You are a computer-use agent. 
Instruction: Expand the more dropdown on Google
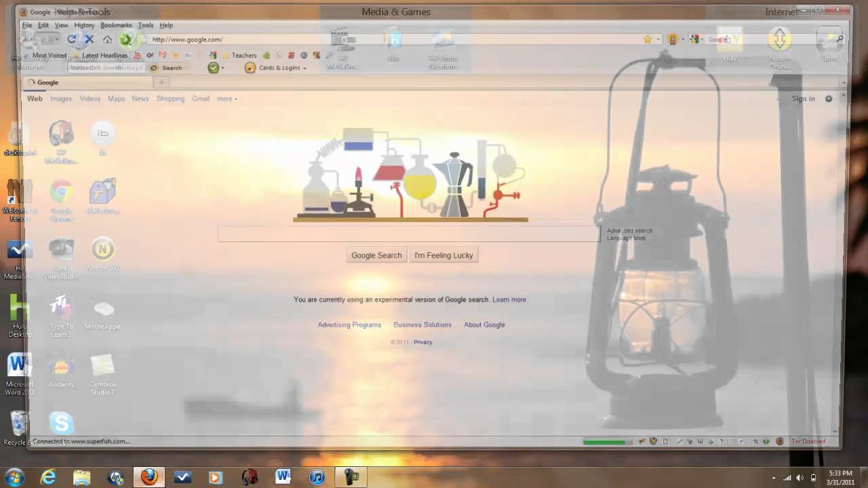coord(226,99)
